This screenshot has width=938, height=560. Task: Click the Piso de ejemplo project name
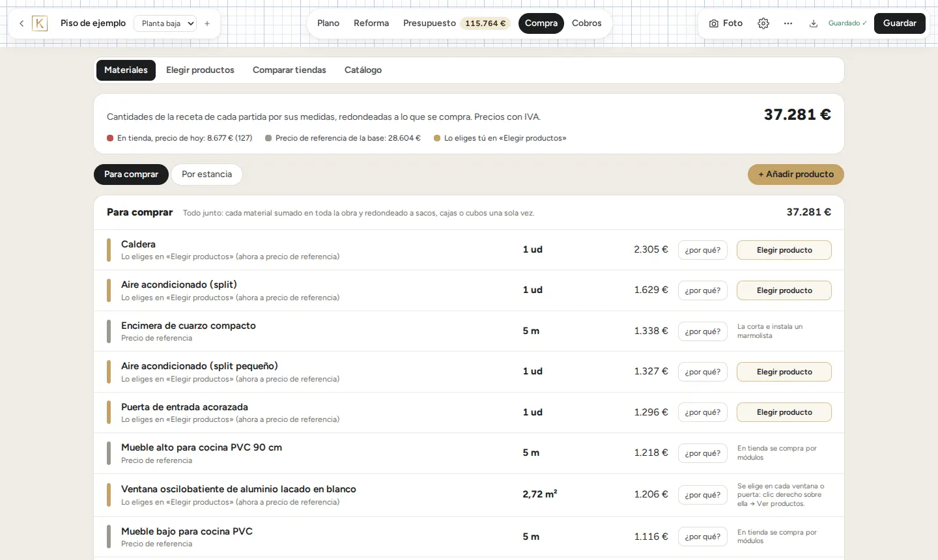point(93,23)
